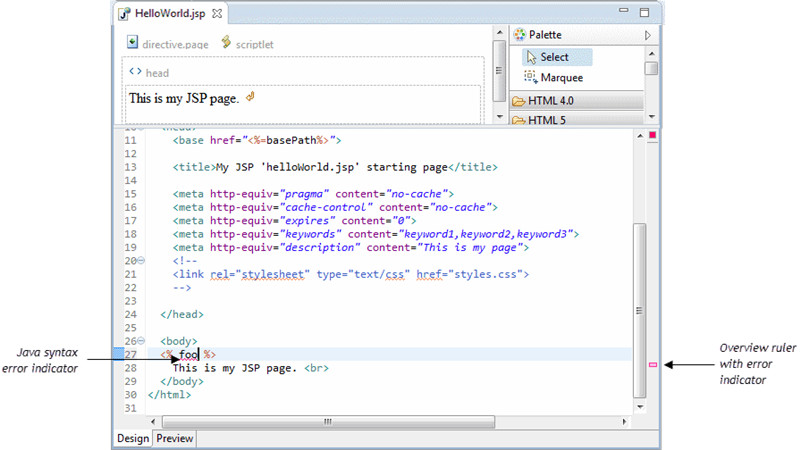Switch to the Design tab
800x450 pixels.
tap(133, 438)
